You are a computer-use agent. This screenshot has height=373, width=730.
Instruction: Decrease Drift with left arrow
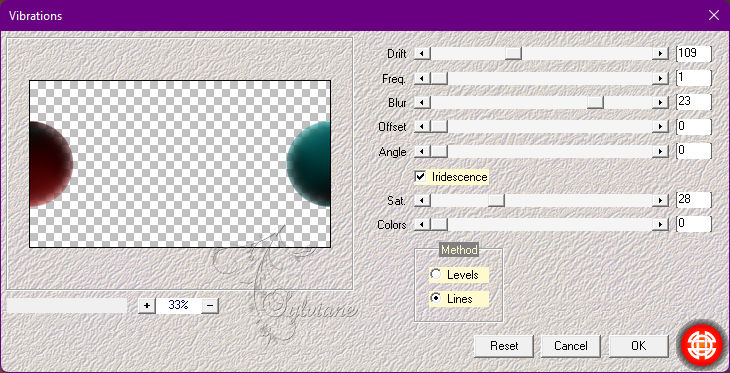click(x=422, y=54)
